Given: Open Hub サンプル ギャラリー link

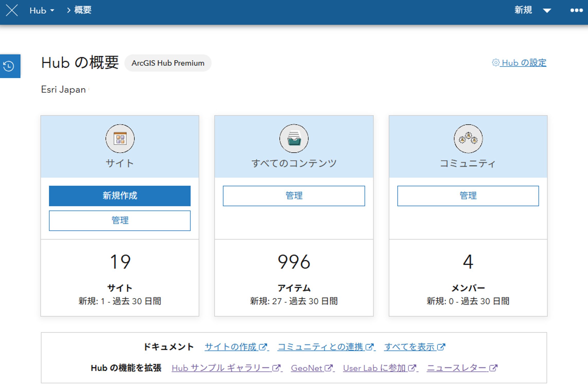Looking at the screenshot, I should [221, 368].
